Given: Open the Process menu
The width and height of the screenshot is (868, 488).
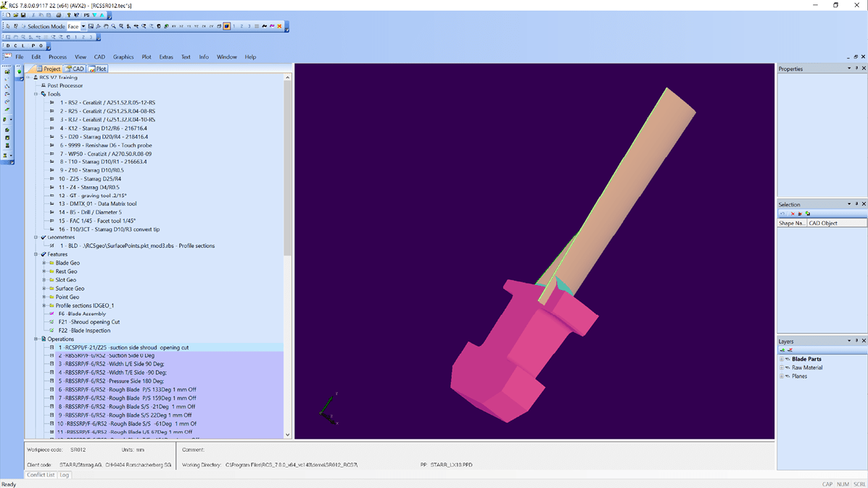Looking at the screenshot, I should (57, 57).
